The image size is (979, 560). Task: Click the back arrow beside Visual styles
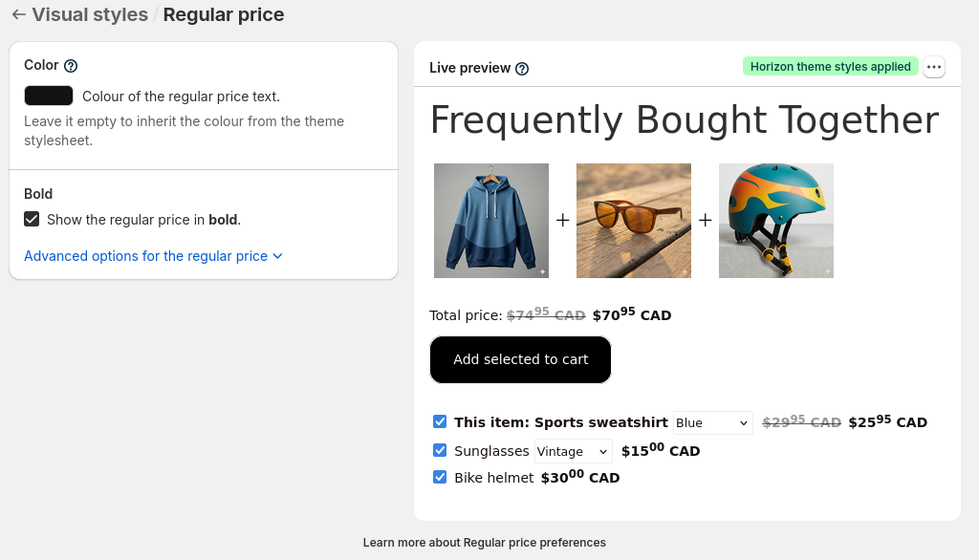coord(18,15)
